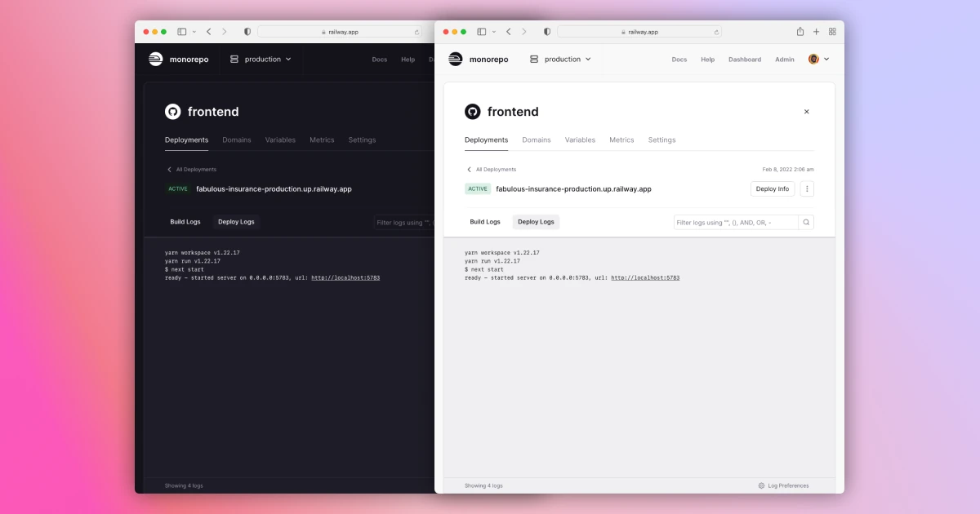Open Log Preferences in light window
980x514 pixels.
click(783, 485)
